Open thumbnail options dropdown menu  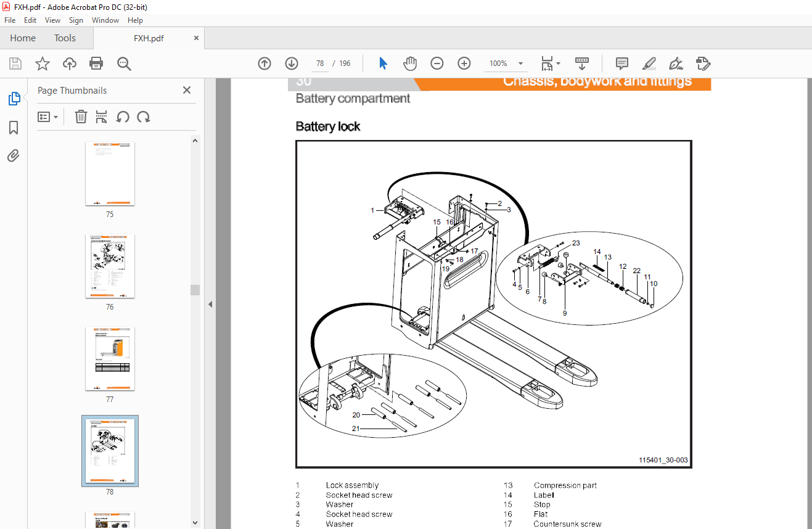pyautogui.click(x=47, y=117)
